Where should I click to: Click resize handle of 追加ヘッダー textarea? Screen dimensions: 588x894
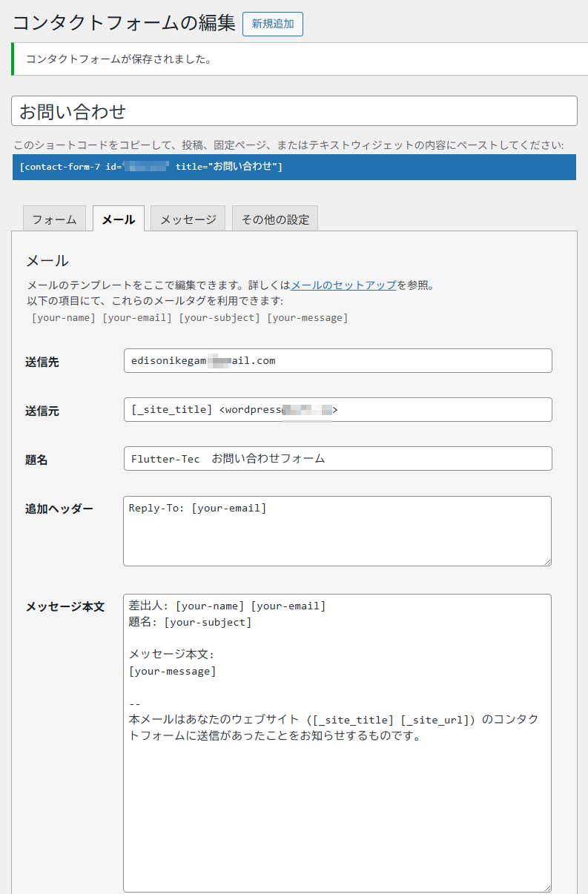pos(546,561)
